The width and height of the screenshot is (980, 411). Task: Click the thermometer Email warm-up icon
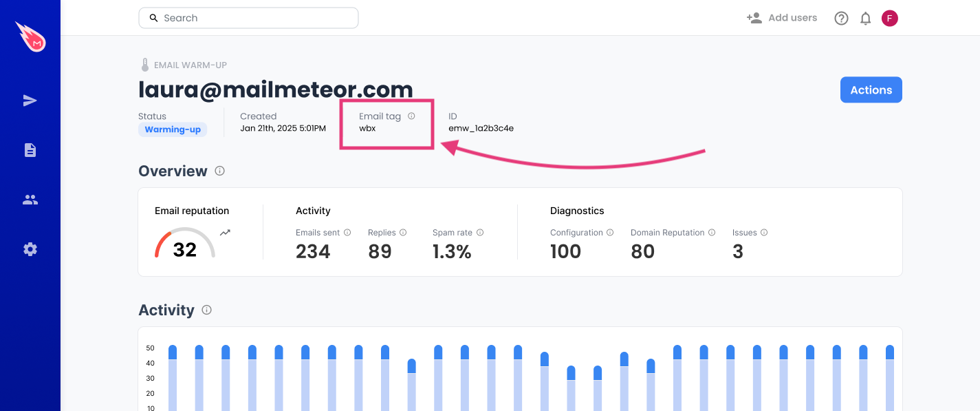[x=145, y=65]
